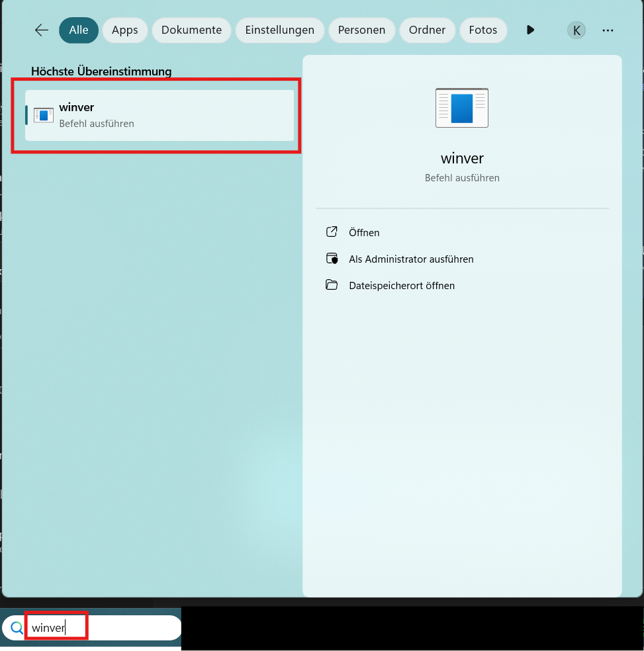Click the Höchste Übereinstimmung heading
This screenshot has height=651, width=644.
coord(101,71)
